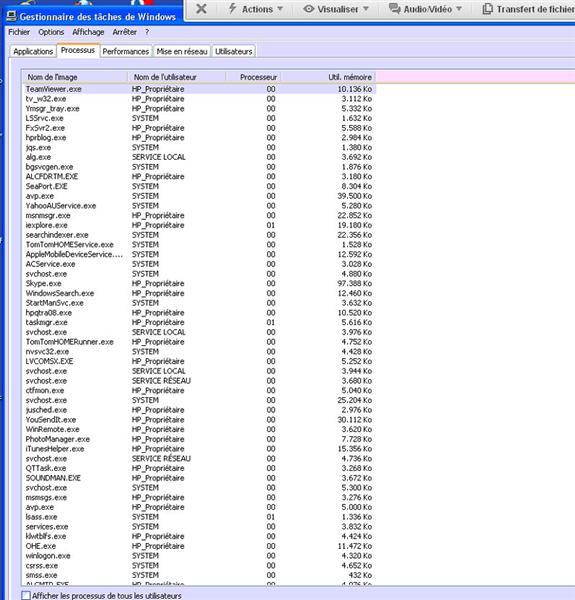The height and width of the screenshot is (600, 575).
Task: Select the Processus tab
Action: coord(78,50)
